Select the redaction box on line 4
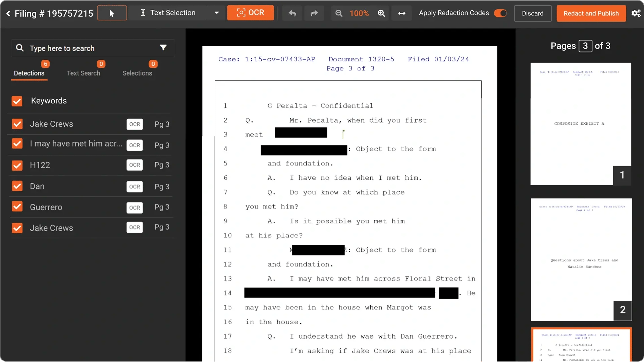The height and width of the screenshot is (362, 644). pyautogui.click(x=304, y=150)
